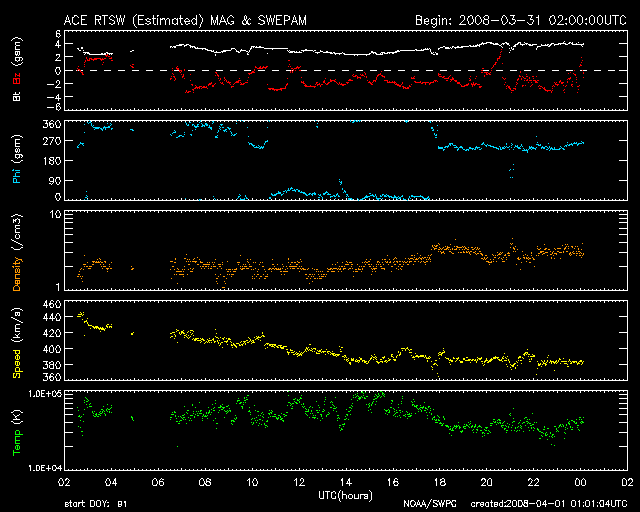Click the title "ACE RTSW (Estimated) MAG & SWEPAM"

(185, 20)
